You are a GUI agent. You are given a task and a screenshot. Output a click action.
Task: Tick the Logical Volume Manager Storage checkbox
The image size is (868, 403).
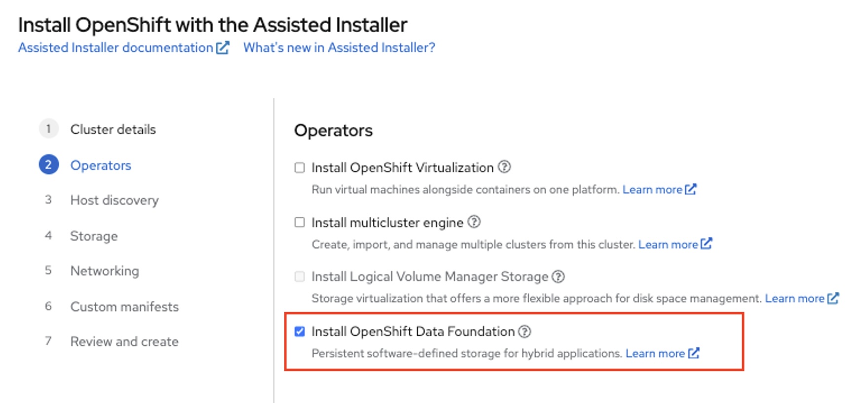point(300,277)
